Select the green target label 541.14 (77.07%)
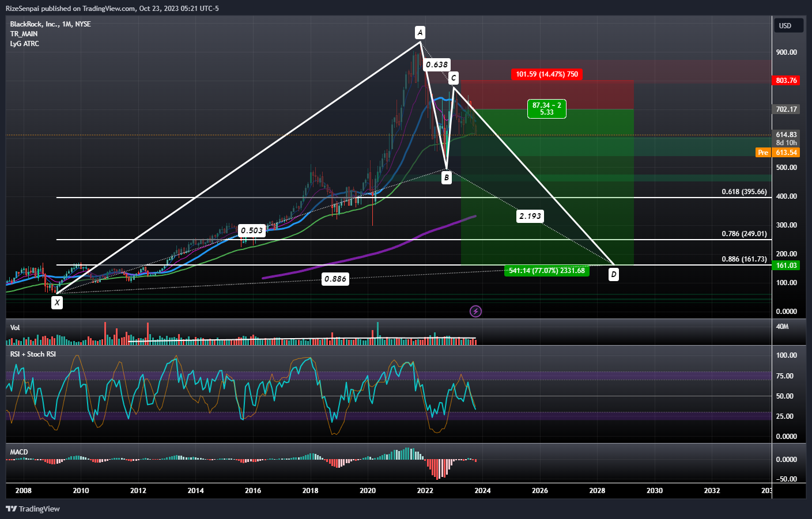The height and width of the screenshot is (519, 812). click(x=547, y=271)
